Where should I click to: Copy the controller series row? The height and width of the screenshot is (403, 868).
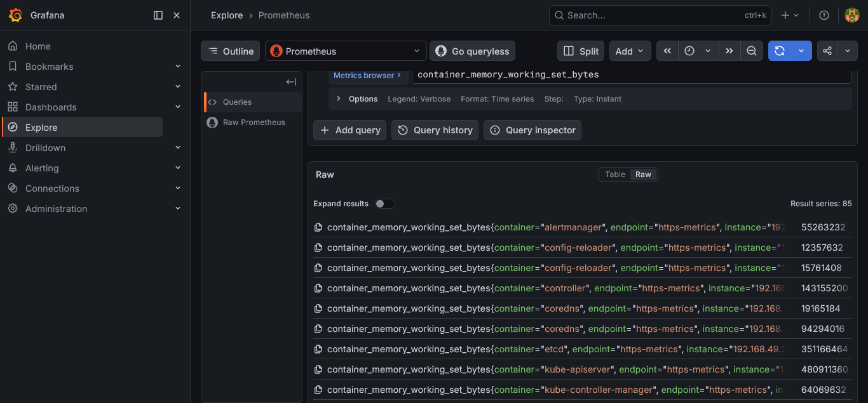(319, 288)
